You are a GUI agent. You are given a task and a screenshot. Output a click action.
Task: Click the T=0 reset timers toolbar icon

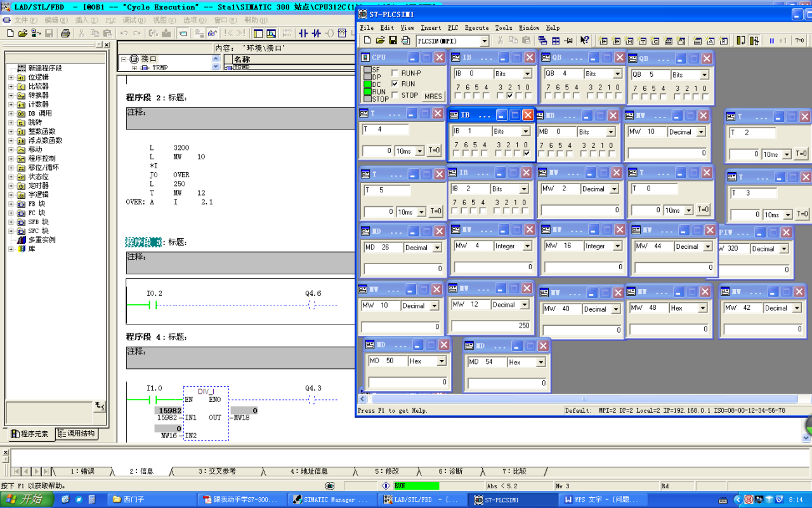[799, 40]
